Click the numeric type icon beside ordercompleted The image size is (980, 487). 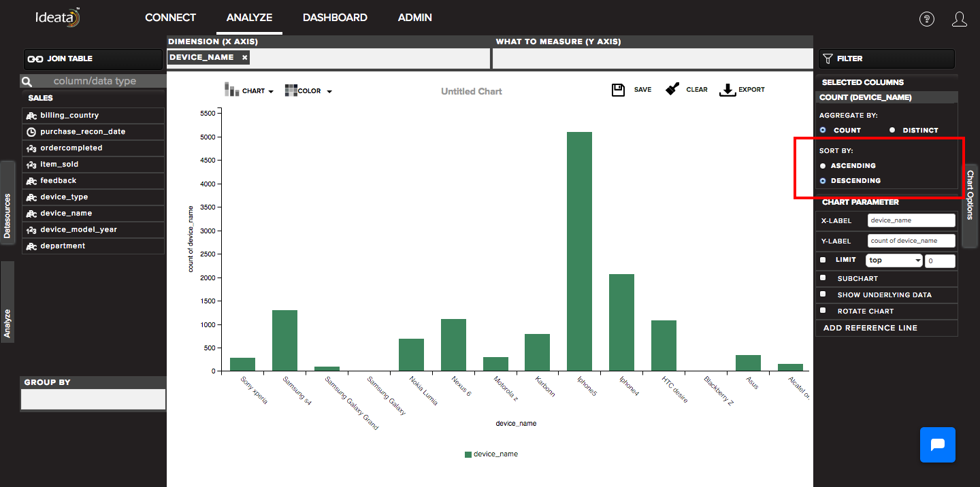[31, 148]
